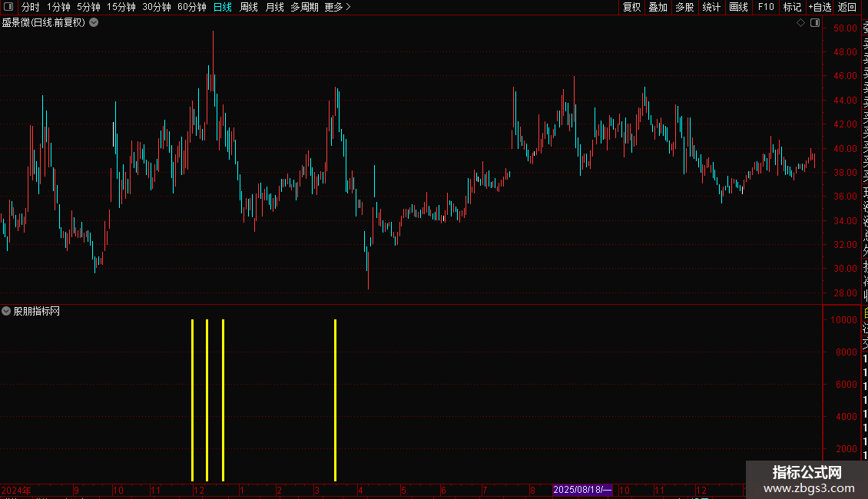Click the 40.00 price axis label
Screen dimensions: 868x499
point(845,148)
